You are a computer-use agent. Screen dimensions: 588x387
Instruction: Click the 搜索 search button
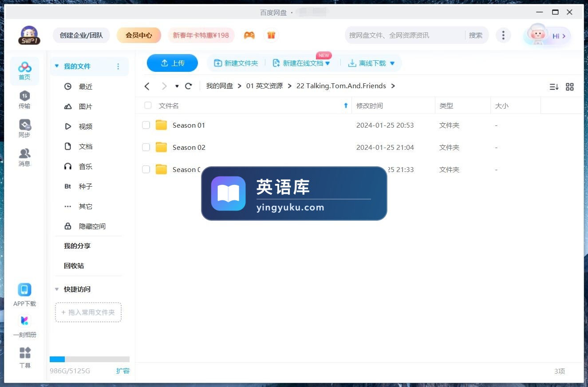coord(476,35)
